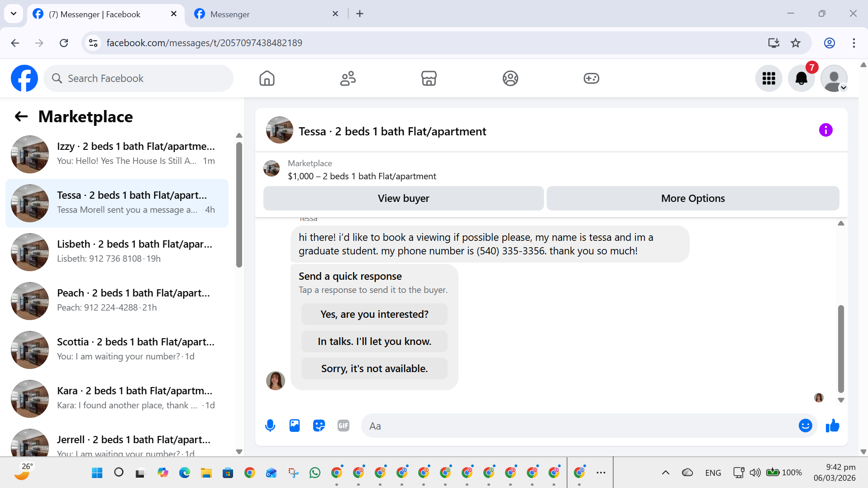Choose a GIF icon in composer
This screenshot has height=488, width=868.
tap(343, 426)
